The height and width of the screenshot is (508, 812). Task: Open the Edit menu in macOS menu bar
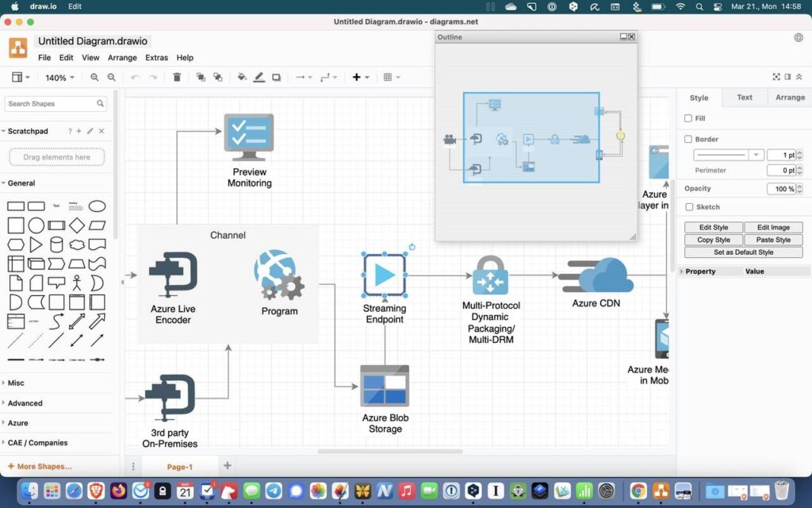(75, 6)
